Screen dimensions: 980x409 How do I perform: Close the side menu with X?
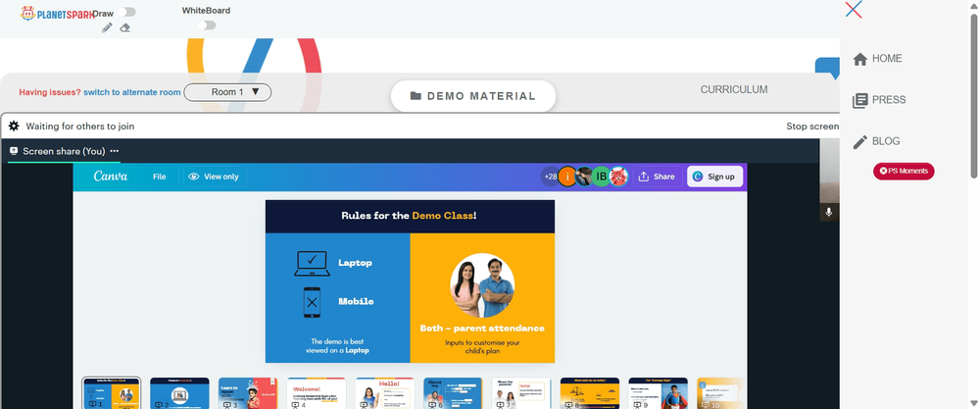pos(854,10)
